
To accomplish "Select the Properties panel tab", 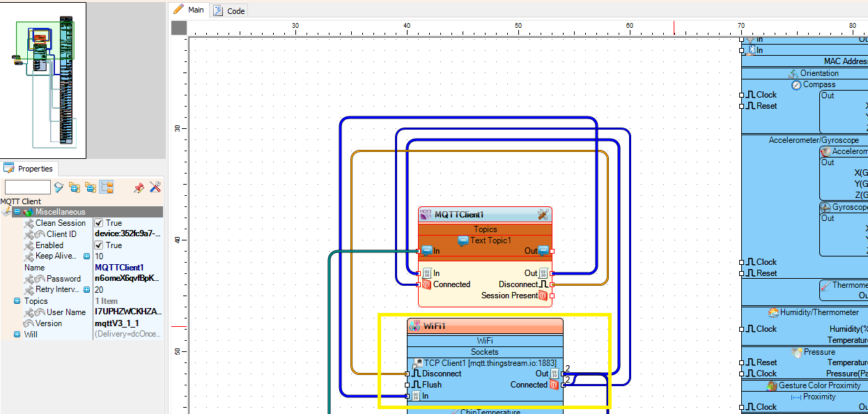I will (29, 168).
